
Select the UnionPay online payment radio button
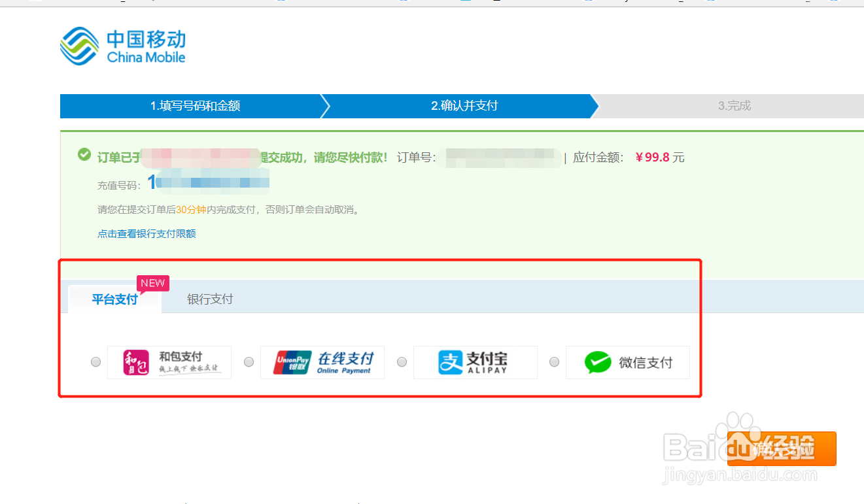tap(249, 362)
